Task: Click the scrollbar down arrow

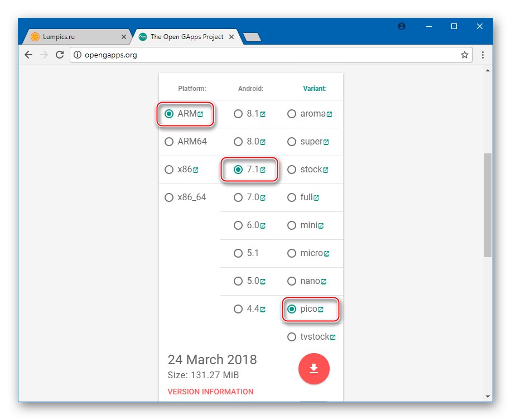Action: pyautogui.click(x=488, y=397)
